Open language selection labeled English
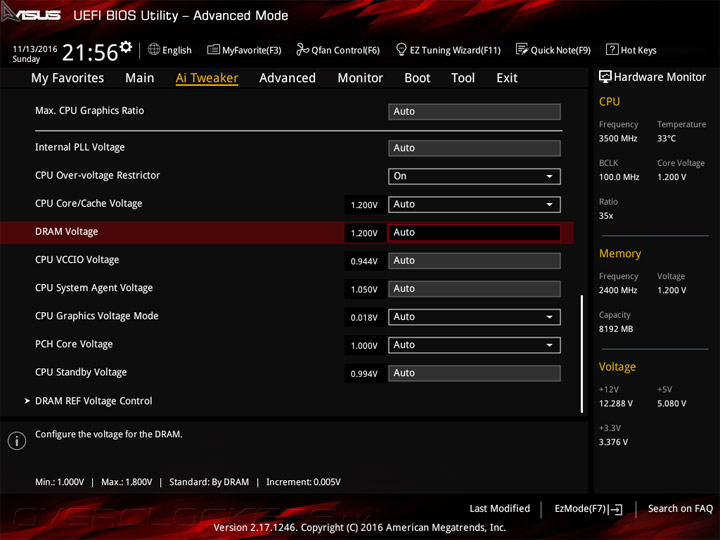 [177, 50]
